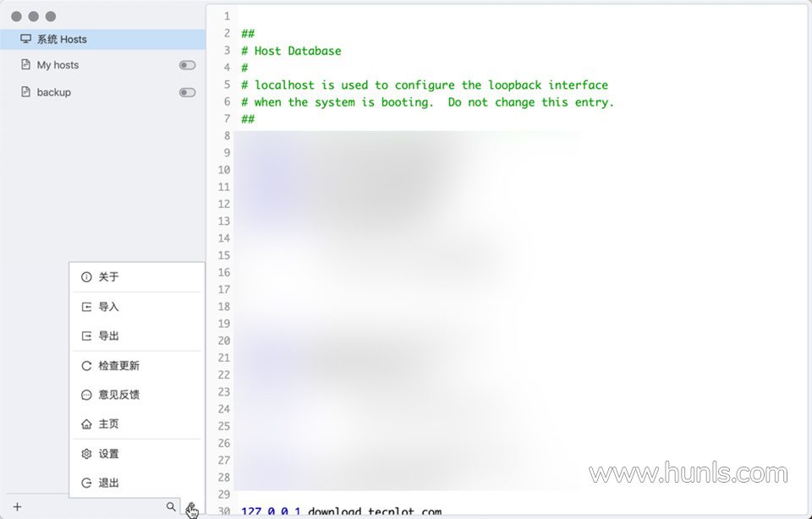Select 检查更新 menu item
Screen dimensions: 812x519
[137, 366]
